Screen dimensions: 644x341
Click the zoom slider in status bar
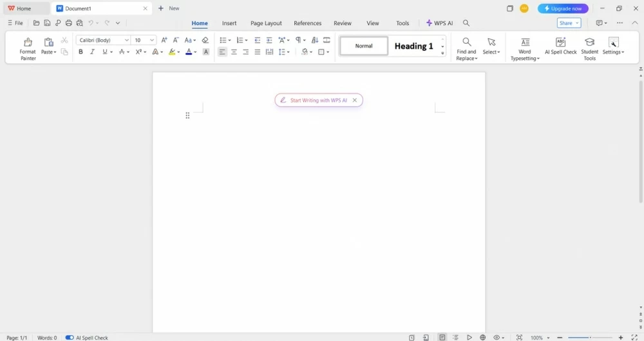tap(589, 338)
